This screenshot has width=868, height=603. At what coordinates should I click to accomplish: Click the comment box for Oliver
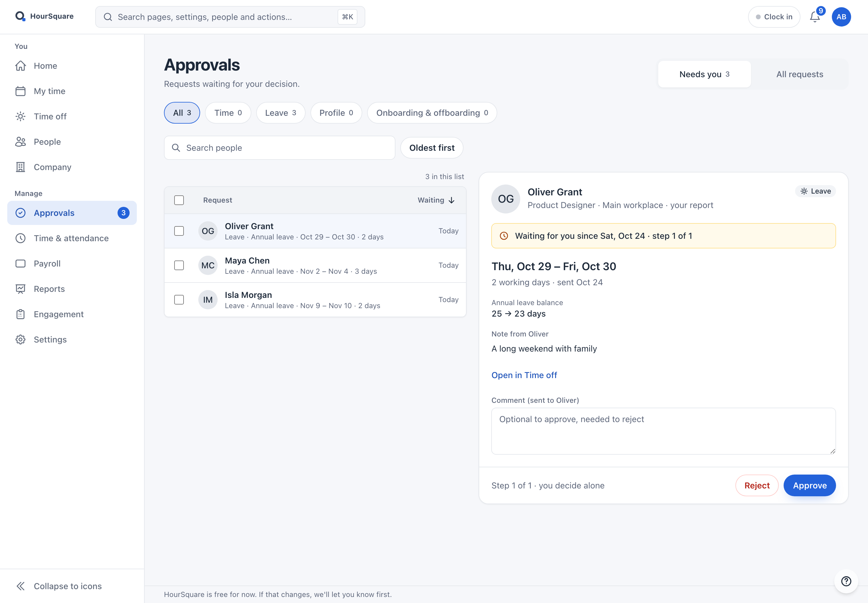click(663, 431)
